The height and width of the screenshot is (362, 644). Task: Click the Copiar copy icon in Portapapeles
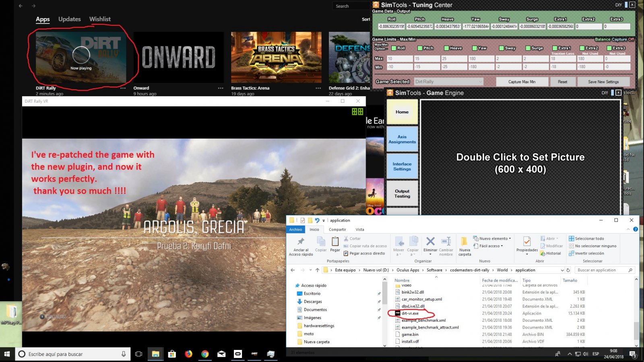coord(321,241)
